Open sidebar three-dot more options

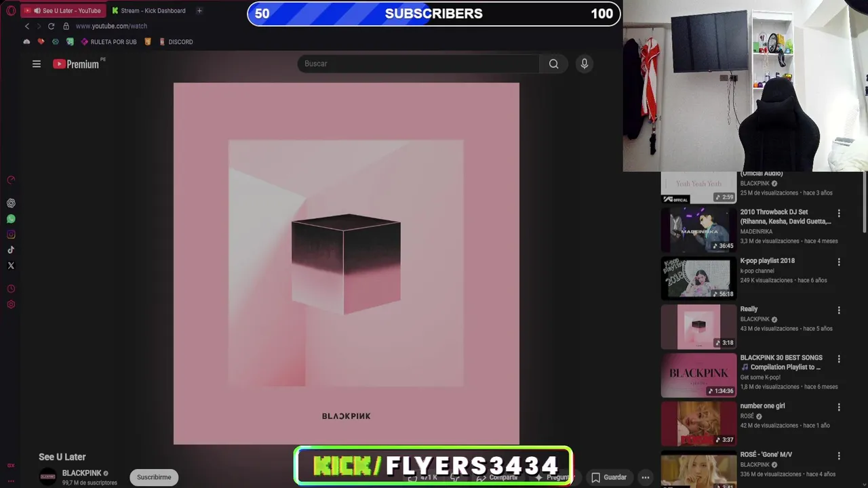point(11,481)
